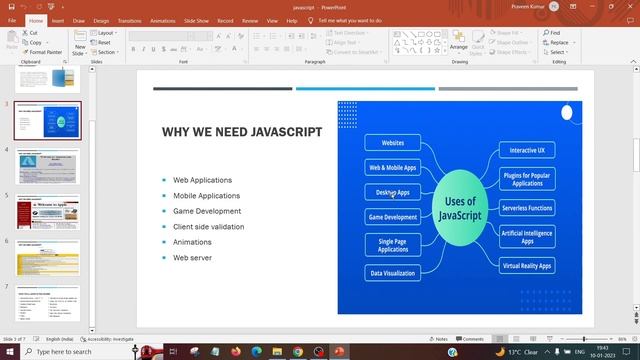
Task: Click the ribbon display options icon
Action: pyautogui.click(x=573, y=7)
